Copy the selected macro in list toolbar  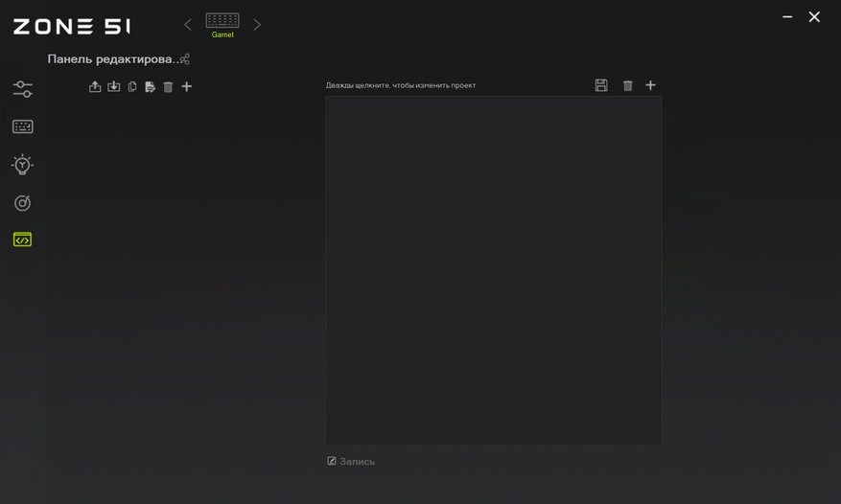point(132,87)
